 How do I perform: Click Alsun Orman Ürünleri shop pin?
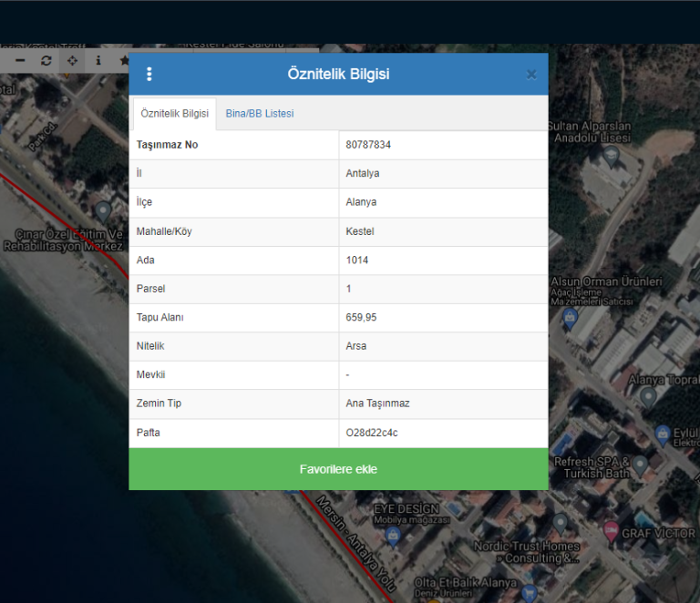[570, 319]
